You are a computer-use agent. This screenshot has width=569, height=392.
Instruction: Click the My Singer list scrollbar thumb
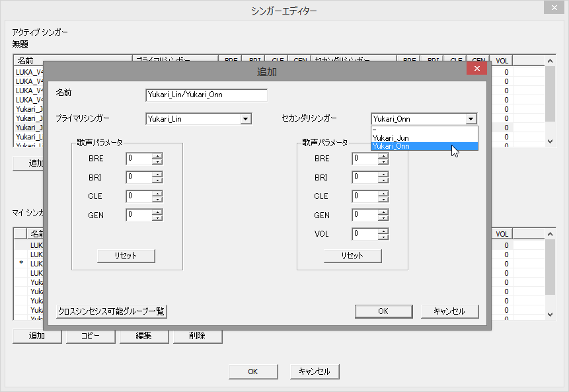click(550, 267)
